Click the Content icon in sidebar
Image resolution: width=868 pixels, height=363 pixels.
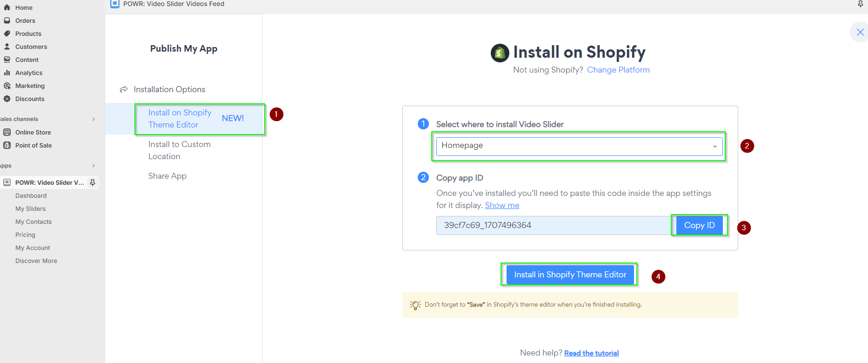(x=7, y=60)
